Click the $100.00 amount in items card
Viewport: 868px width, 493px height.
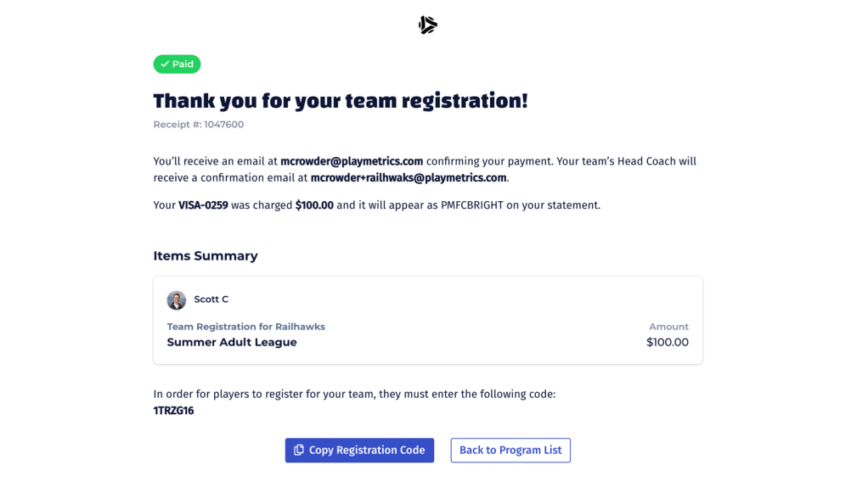pyautogui.click(x=668, y=343)
